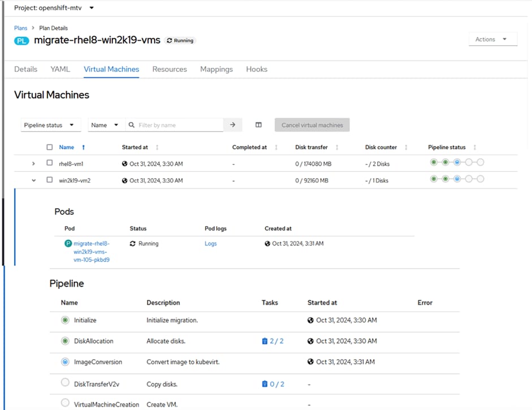Click the ImageConversion in-progress status icon
Image resolution: width=532 pixels, height=410 pixels.
[x=65, y=362]
